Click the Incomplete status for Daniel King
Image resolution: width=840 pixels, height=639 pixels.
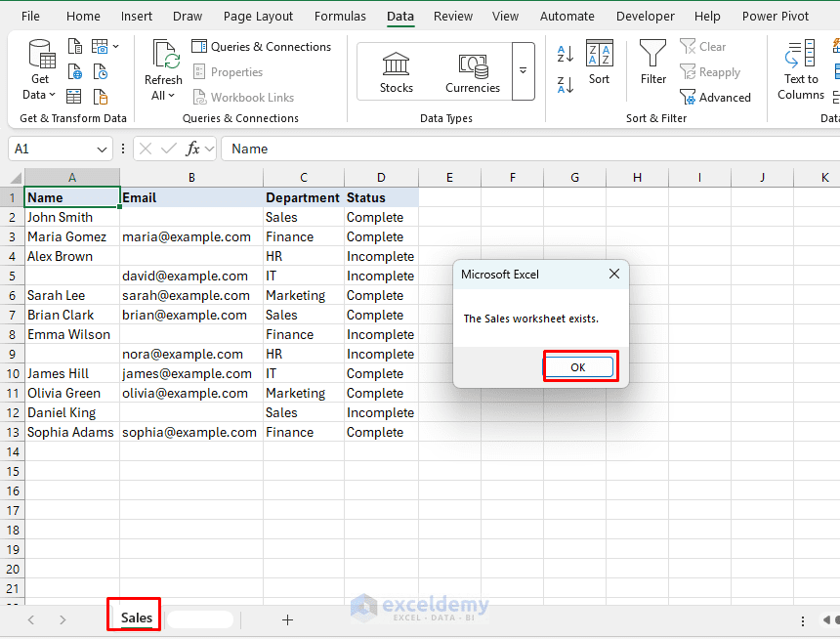click(381, 412)
